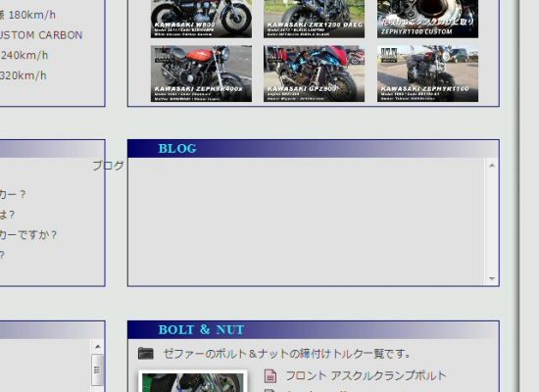Open the 320km/h link
This screenshot has height=392, width=539.
click(x=24, y=75)
